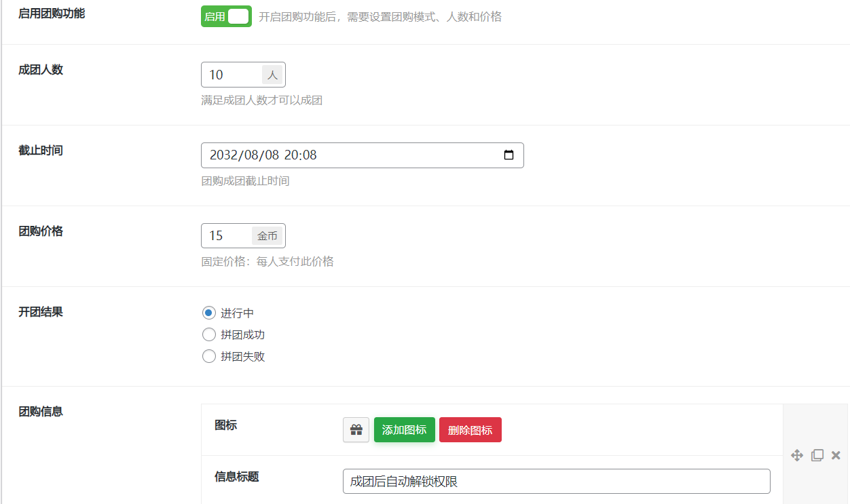Screen dimensions: 850x504
Task: Click the move handle icon for 团购信息 item
Action: click(x=797, y=455)
